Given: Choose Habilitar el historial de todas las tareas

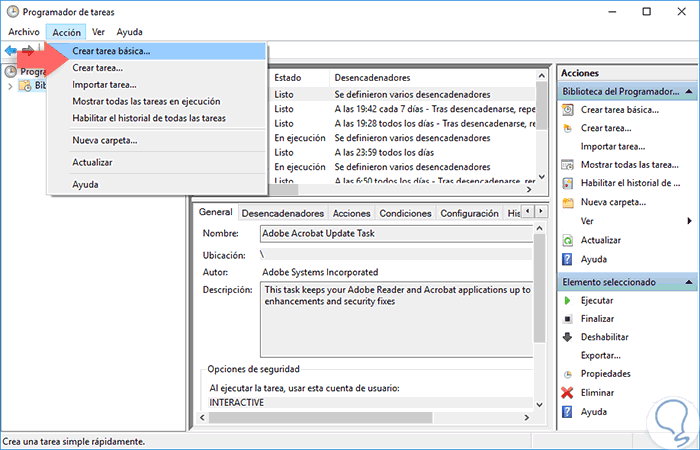Looking at the screenshot, I should click(157, 118).
